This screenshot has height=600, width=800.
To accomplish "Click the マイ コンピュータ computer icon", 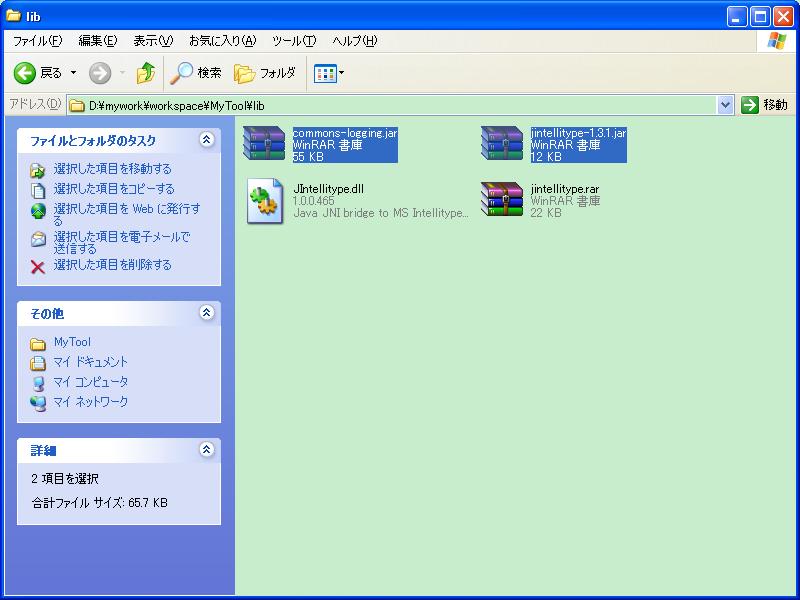I will coord(38,383).
